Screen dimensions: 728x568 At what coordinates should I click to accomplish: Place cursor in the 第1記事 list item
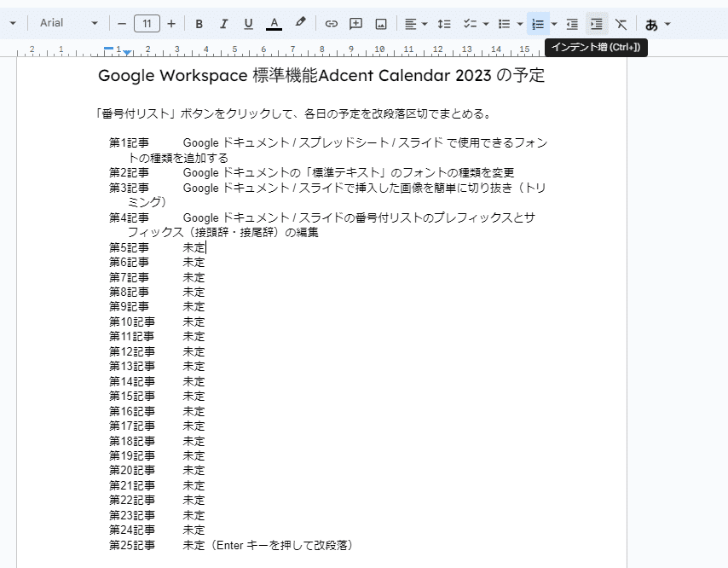coord(329,150)
